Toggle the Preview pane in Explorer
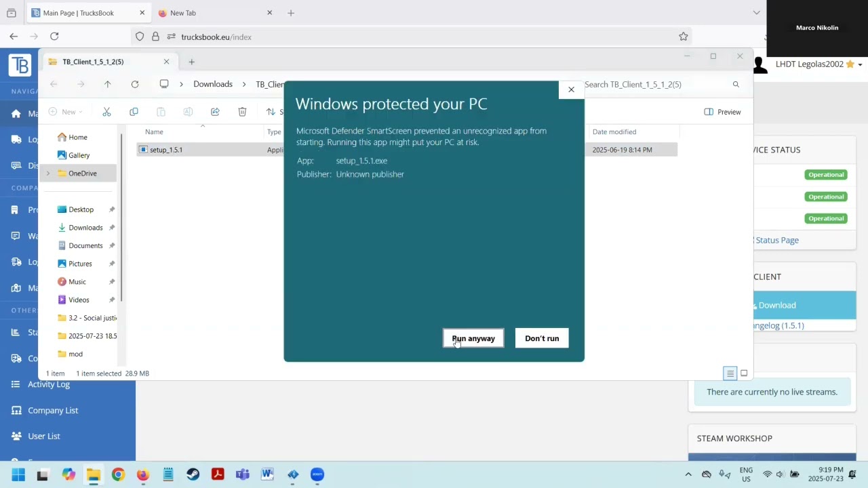 click(723, 112)
